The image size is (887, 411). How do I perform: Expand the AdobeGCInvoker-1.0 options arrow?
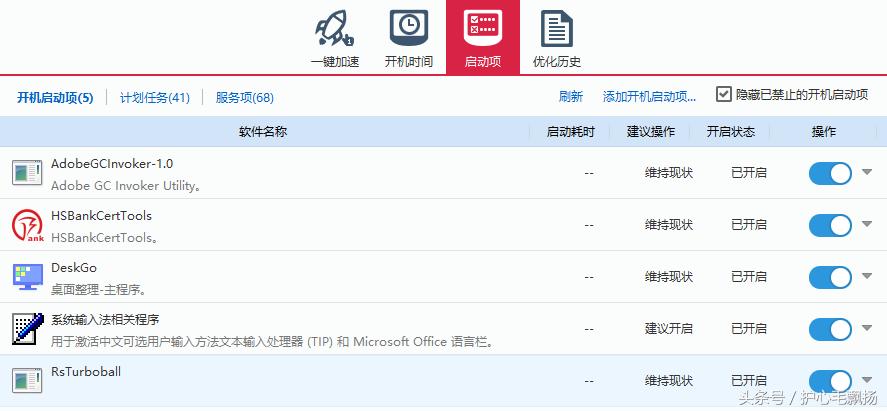867,172
